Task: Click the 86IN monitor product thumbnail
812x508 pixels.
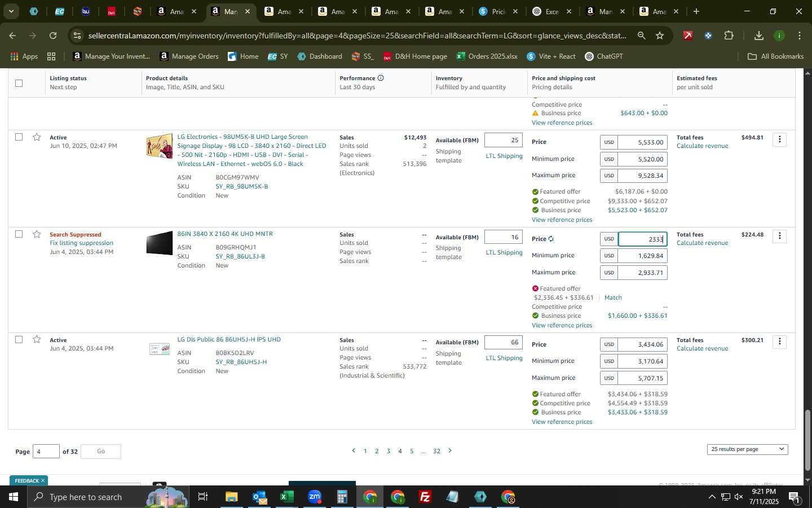Action: 160,243
